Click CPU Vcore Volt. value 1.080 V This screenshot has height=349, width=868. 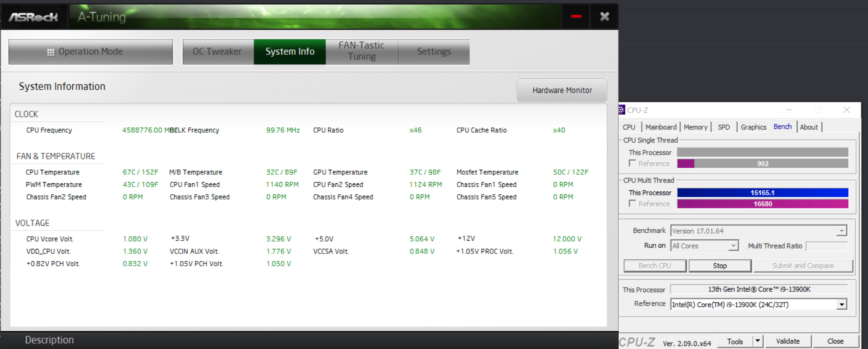point(135,239)
